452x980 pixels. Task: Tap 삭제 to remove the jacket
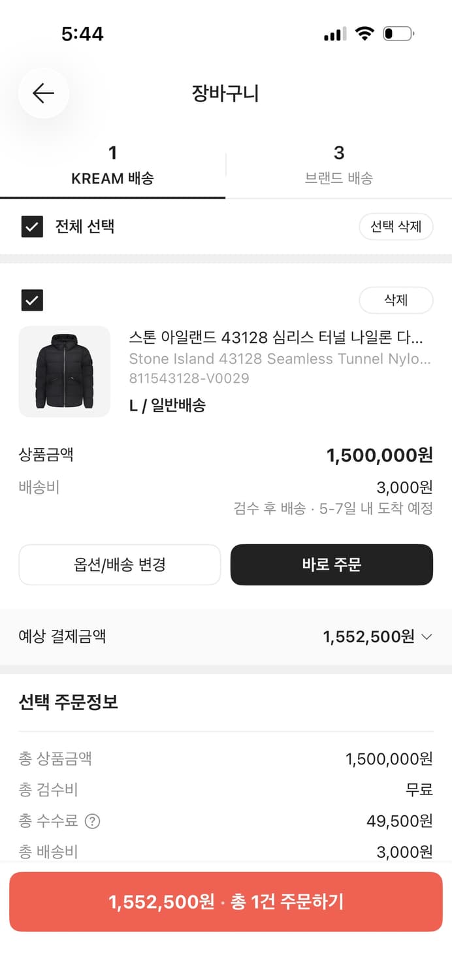point(396,300)
